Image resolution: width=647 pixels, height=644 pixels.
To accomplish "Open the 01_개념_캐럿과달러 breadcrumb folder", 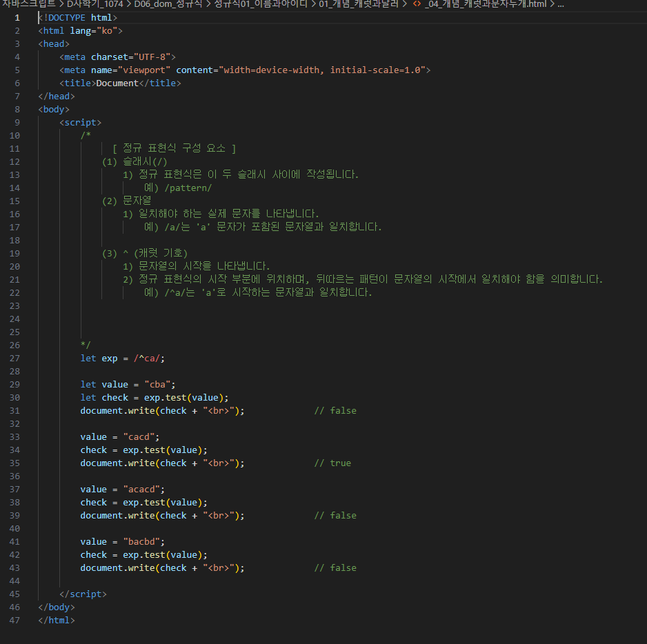I will pos(359,4).
